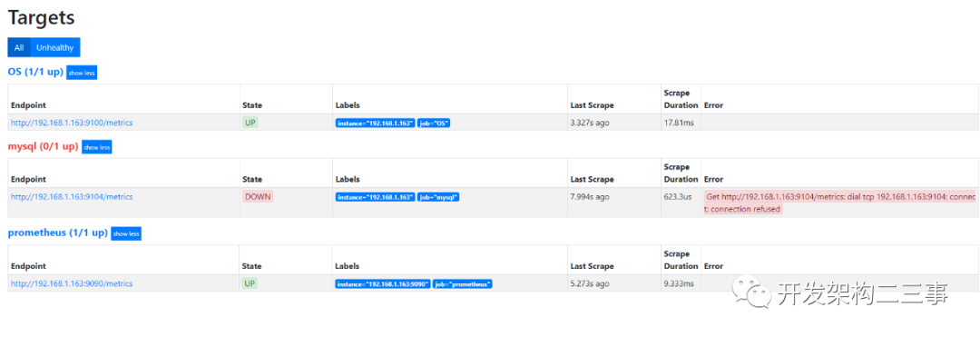This screenshot has width=980, height=337.
Task: Collapse prometheus group with show less
Action: (126, 233)
